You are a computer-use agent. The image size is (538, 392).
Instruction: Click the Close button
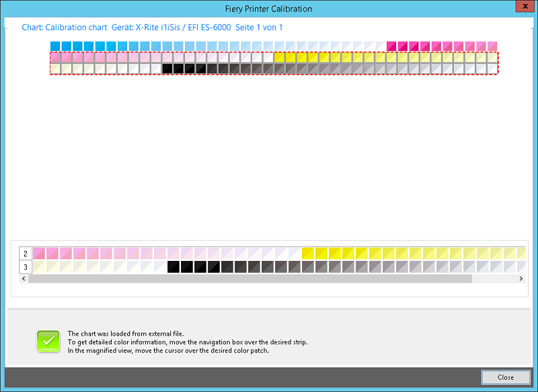[506, 377]
